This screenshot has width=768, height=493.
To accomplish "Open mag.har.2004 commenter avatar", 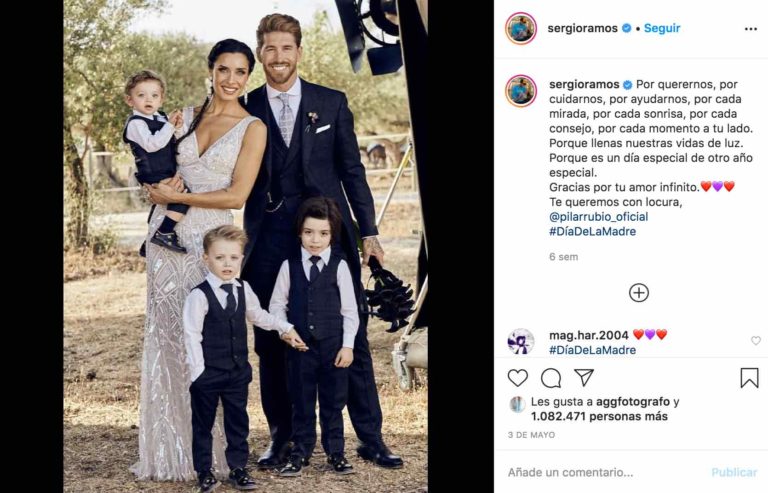I will pos(521,341).
